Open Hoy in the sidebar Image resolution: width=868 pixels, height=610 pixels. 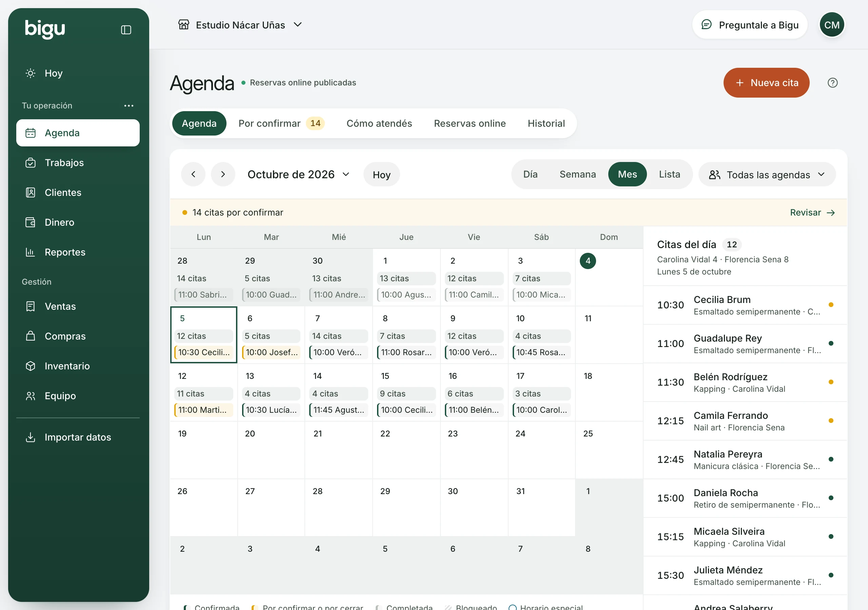coord(78,73)
